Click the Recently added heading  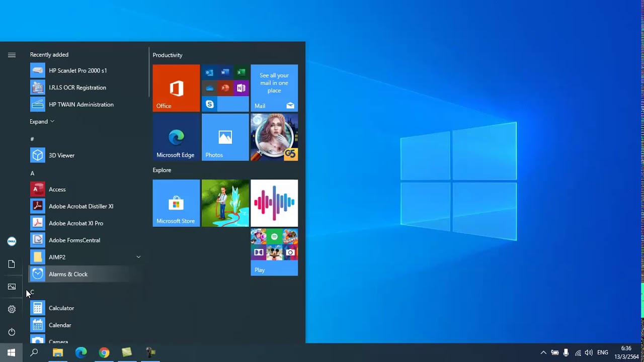[49, 55]
